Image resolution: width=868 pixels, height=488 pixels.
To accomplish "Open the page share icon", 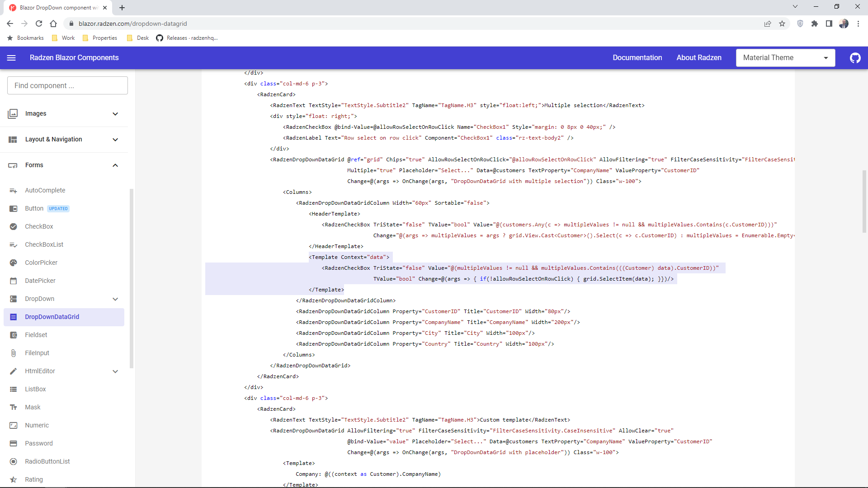I will pyautogui.click(x=768, y=23).
